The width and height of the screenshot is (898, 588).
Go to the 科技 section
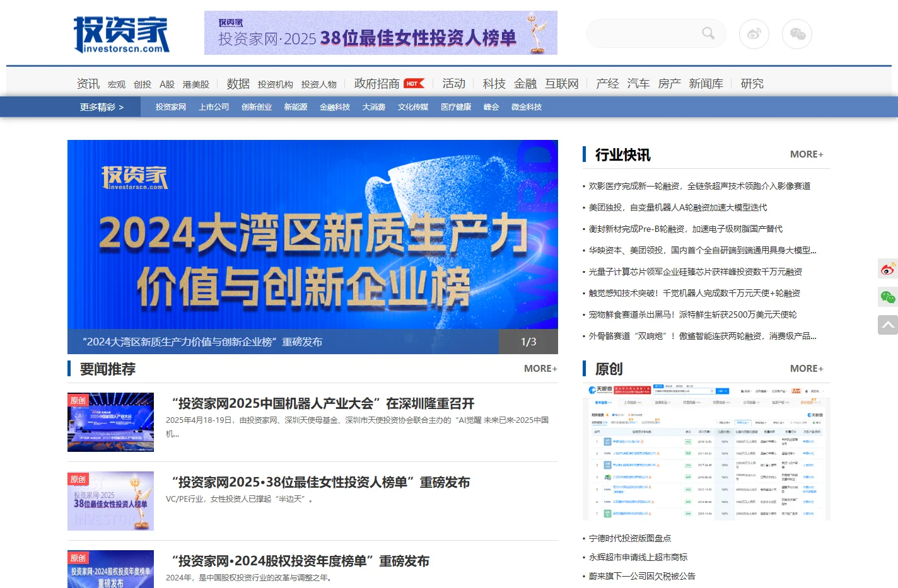point(494,84)
